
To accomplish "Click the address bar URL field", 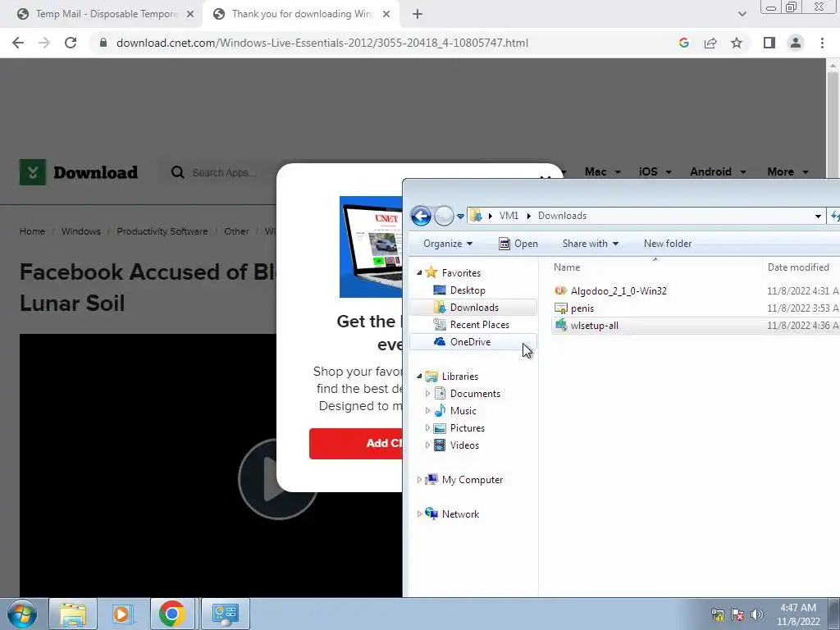I will (322, 43).
